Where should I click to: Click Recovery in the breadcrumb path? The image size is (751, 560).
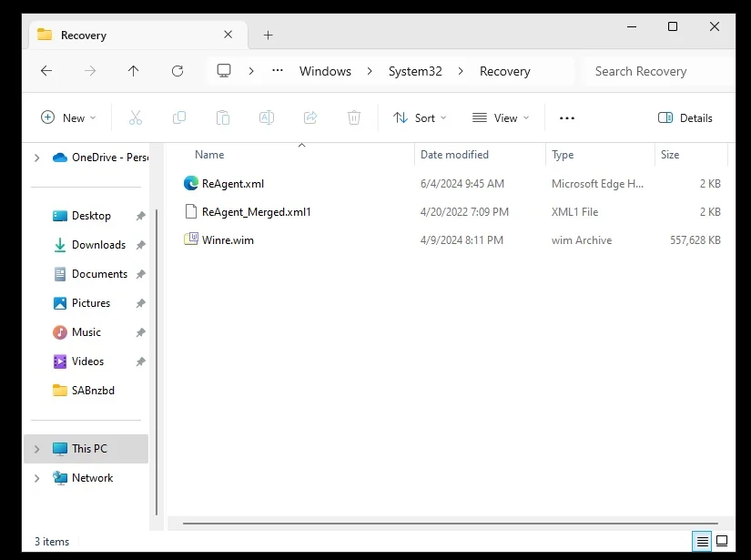pyautogui.click(x=505, y=71)
